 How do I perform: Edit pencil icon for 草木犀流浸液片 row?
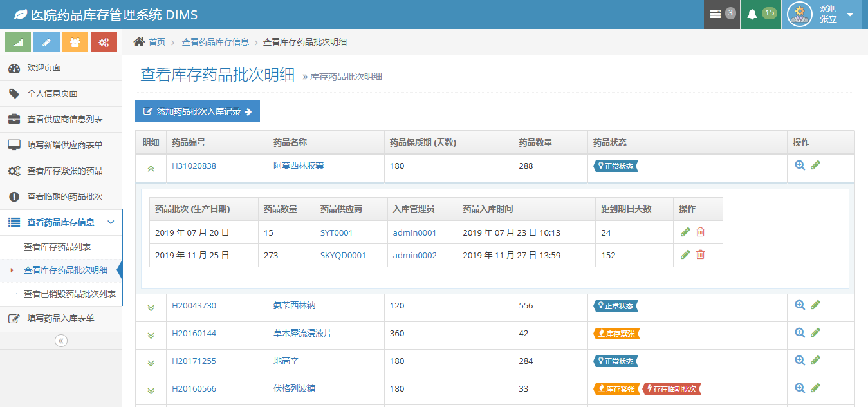(x=815, y=332)
